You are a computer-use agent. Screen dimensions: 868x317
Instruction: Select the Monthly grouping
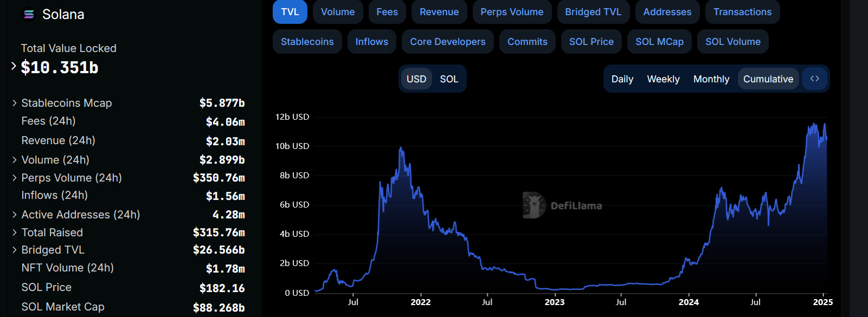pyautogui.click(x=711, y=79)
